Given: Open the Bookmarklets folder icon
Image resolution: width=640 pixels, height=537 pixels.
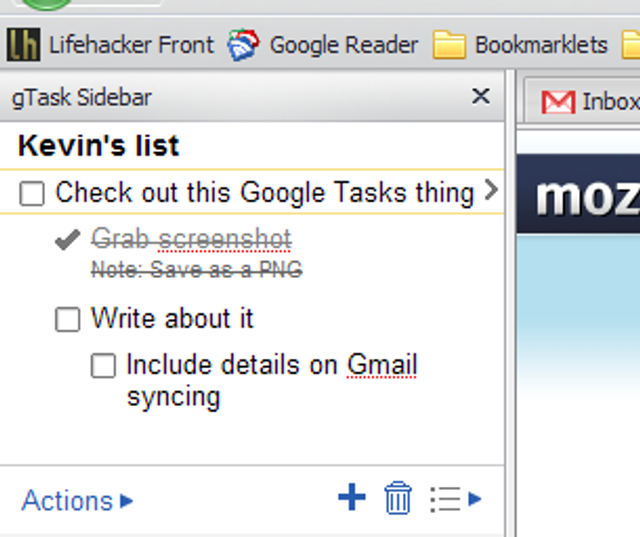Looking at the screenshot, I should [x=450, y=45].
